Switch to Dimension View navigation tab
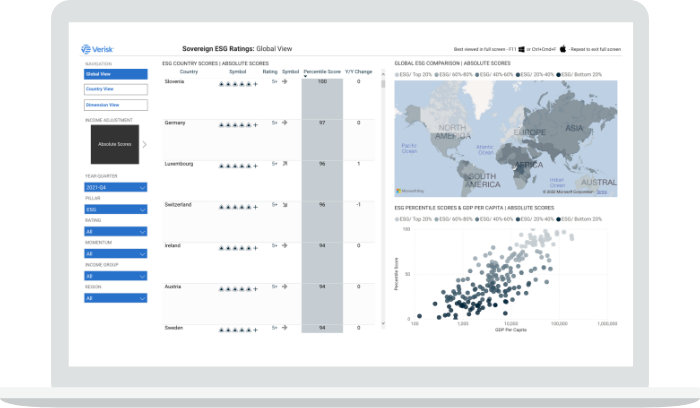Viewport: 700px width, 408px height. pos(116,104)
